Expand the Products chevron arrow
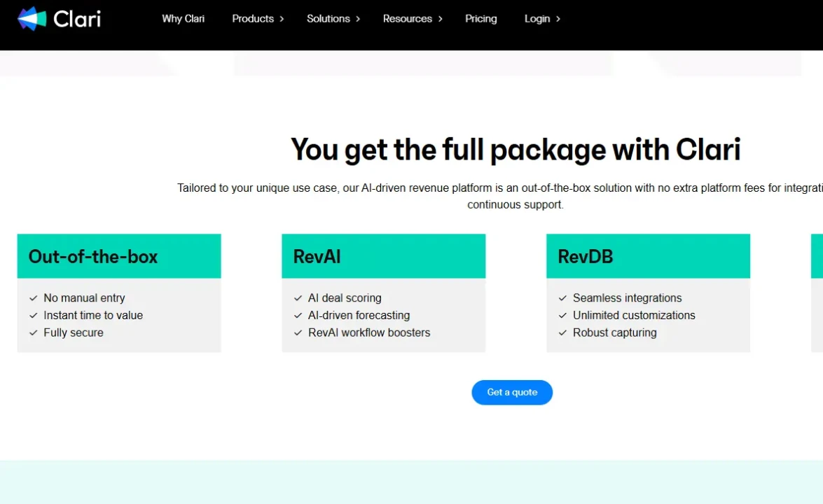 tap(282, 19)
